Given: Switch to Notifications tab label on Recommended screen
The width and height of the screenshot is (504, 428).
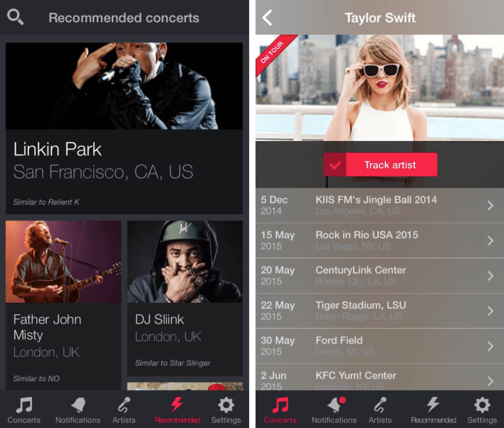Looking at the screenshot, I should point(78,420).
